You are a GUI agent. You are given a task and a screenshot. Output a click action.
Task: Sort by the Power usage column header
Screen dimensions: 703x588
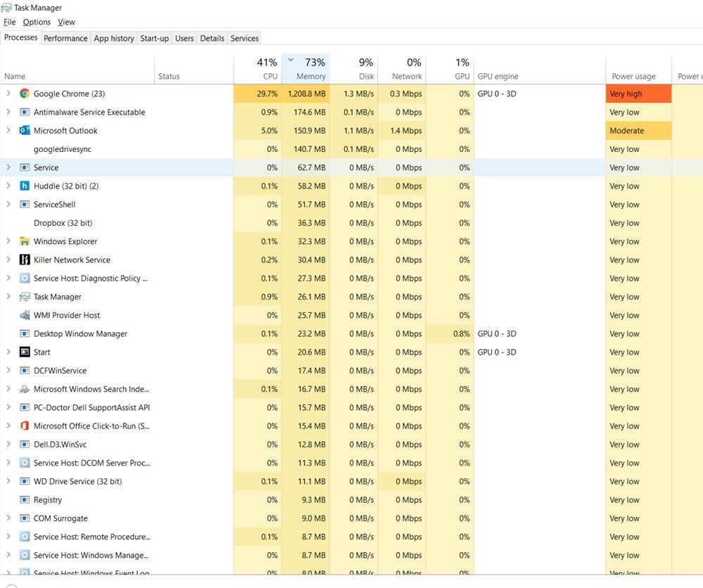[x=638, y=70]
